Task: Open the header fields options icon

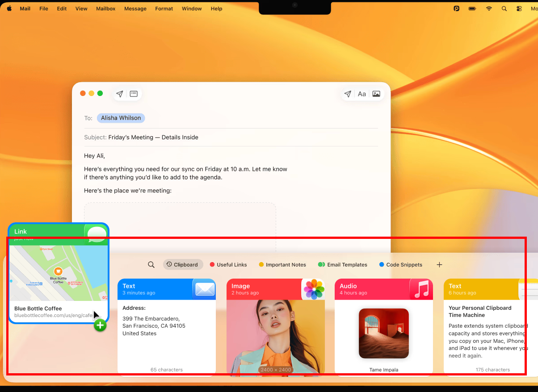Action: tap(134, 94)
